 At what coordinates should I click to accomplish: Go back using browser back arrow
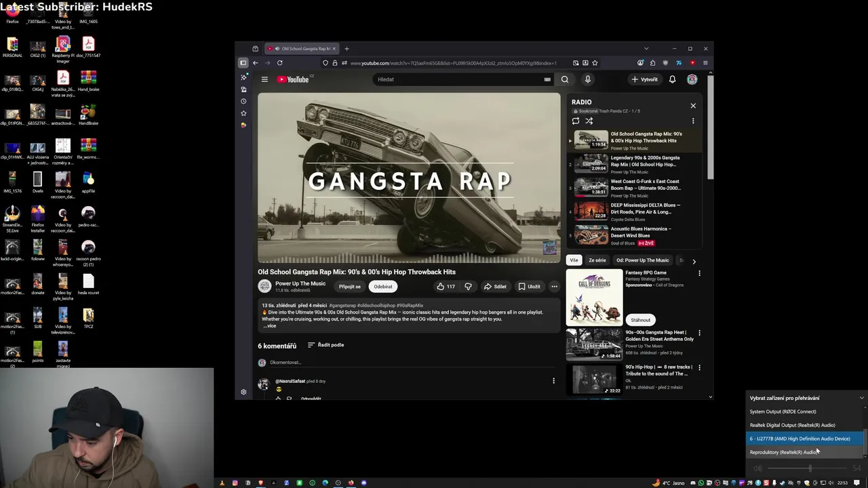[x=255, y=63]
